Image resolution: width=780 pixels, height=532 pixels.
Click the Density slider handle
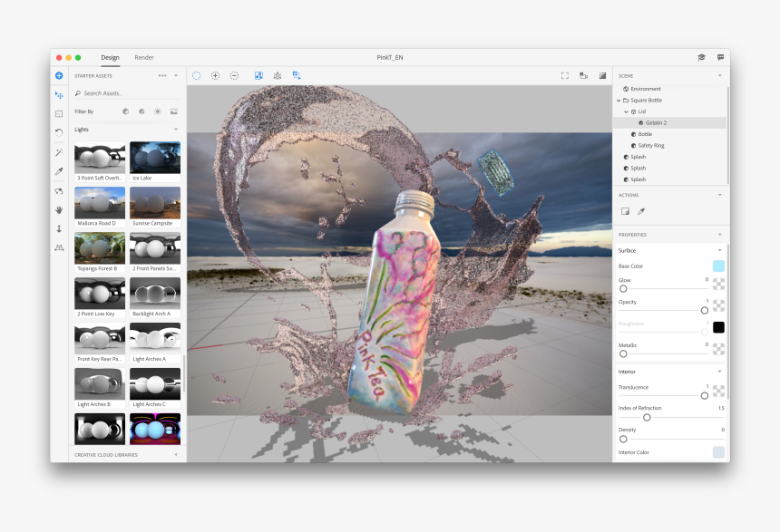(x=623, y=439)
